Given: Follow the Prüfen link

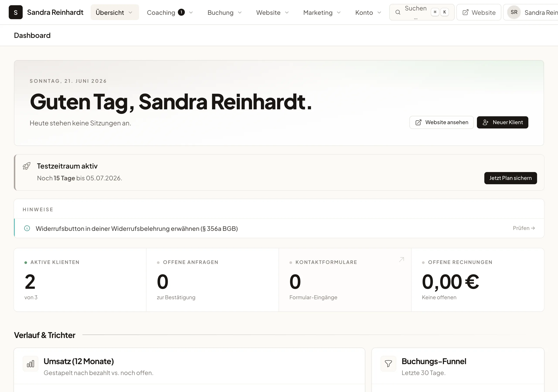Looking at the screenshot, I should point(524,228).
